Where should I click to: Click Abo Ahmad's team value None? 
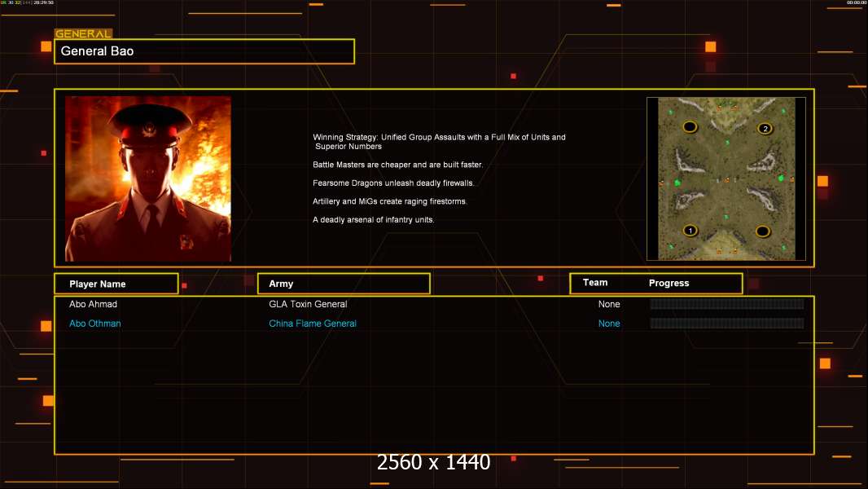click(x=609, y=304)
